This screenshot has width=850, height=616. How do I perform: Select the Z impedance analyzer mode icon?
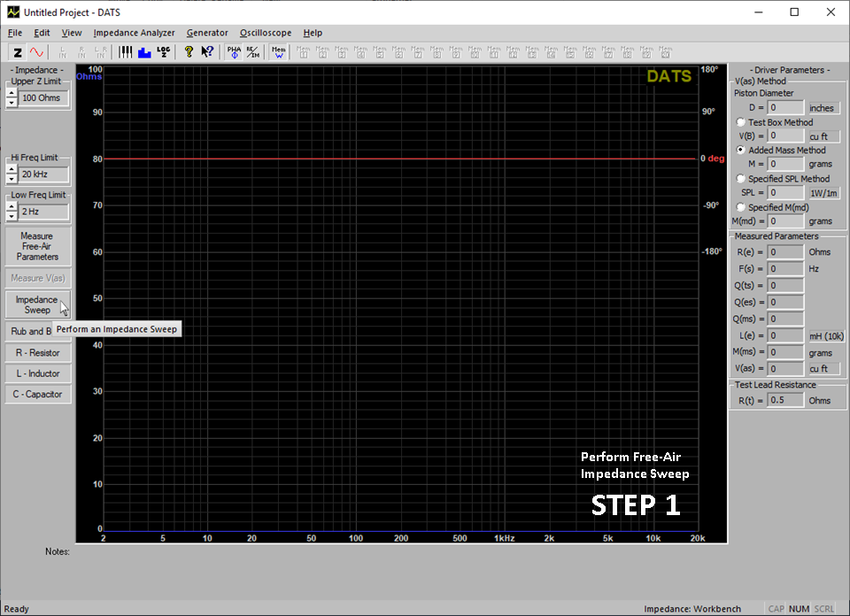point(18,52)
